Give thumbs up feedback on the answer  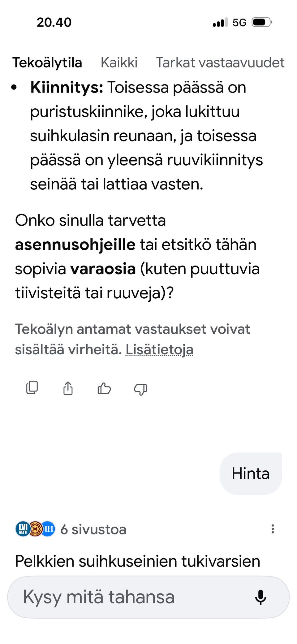(104, 388)
